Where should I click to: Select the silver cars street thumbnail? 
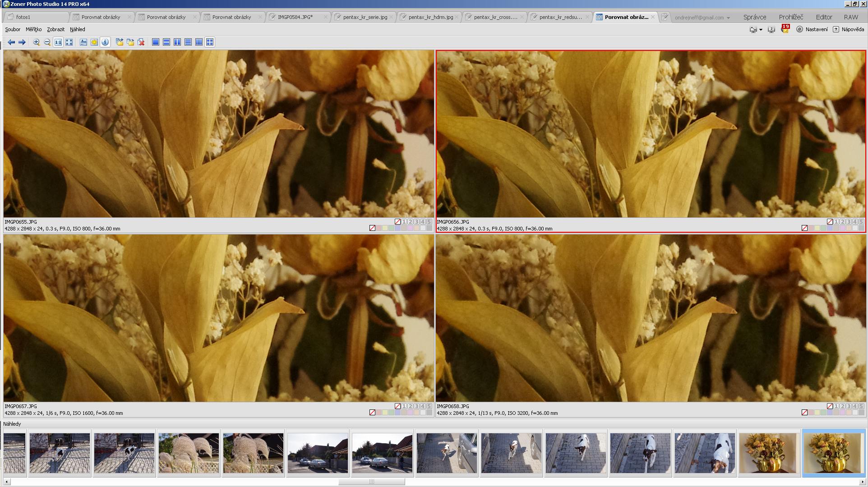(x=318, y=453)
